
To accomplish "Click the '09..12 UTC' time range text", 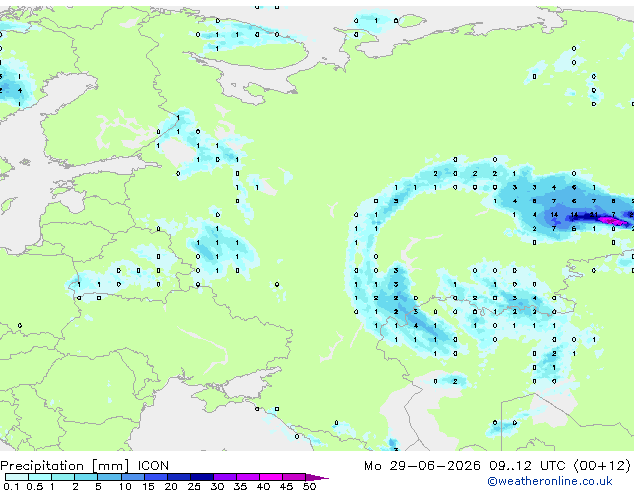I will pos(527,466).
